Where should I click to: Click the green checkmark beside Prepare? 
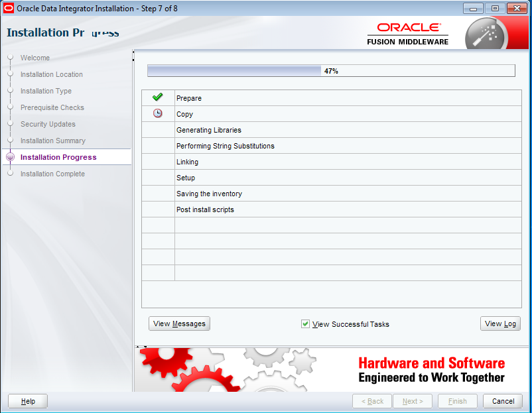click(157, 97)
